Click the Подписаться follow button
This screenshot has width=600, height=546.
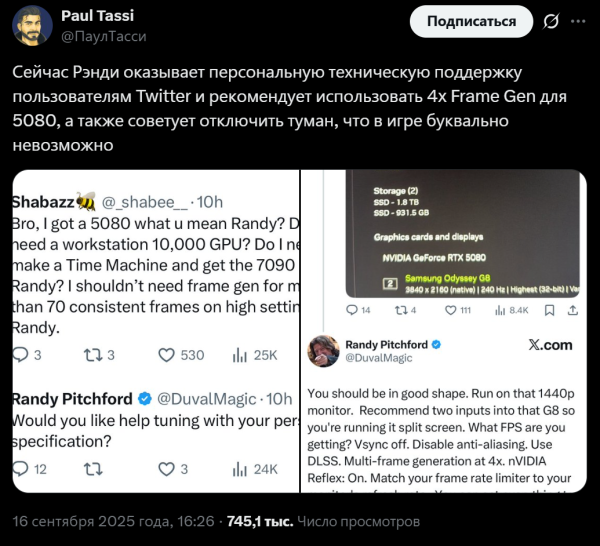click(472, 22)
